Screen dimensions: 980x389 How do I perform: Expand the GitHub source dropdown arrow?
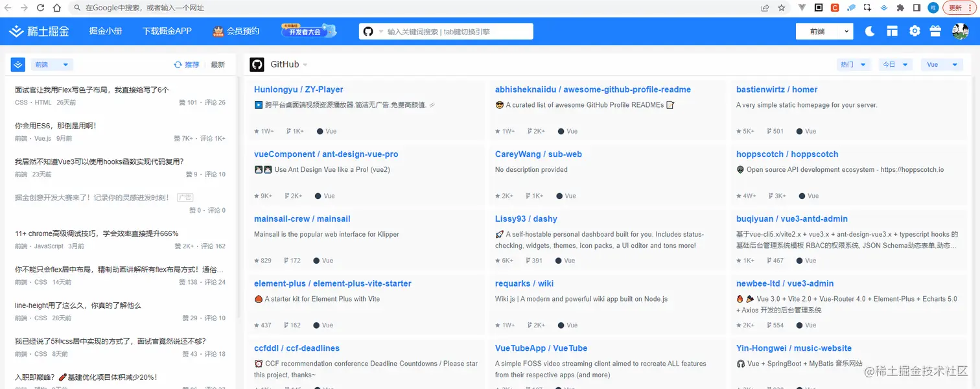tap(305, 65)
